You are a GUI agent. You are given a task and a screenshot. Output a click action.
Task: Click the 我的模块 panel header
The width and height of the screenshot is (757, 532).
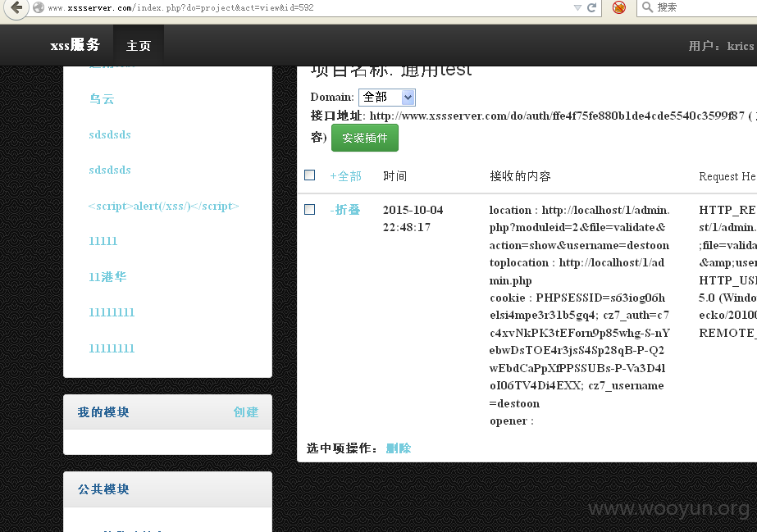167,412
